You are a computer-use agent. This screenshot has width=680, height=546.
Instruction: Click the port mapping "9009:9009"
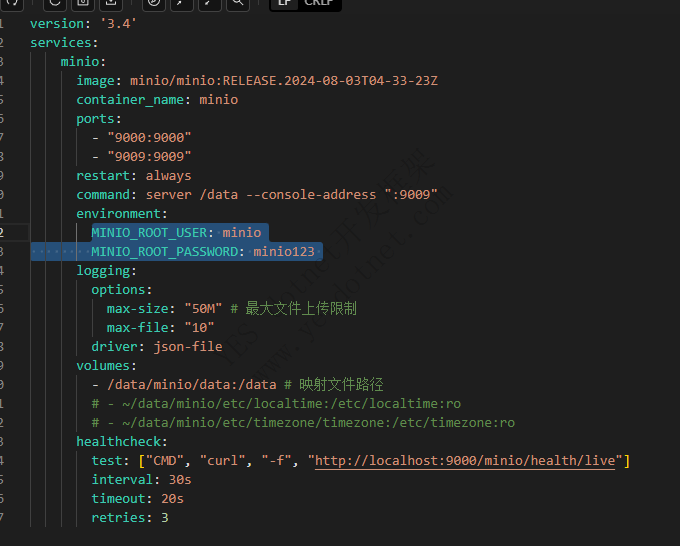[x=149, y=157]
